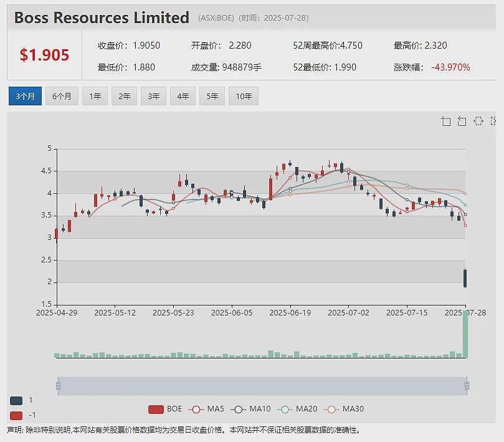Click the 收盘价 1.9050 value
The height and width of the screenshot is (442, 504).
(146, 46)
